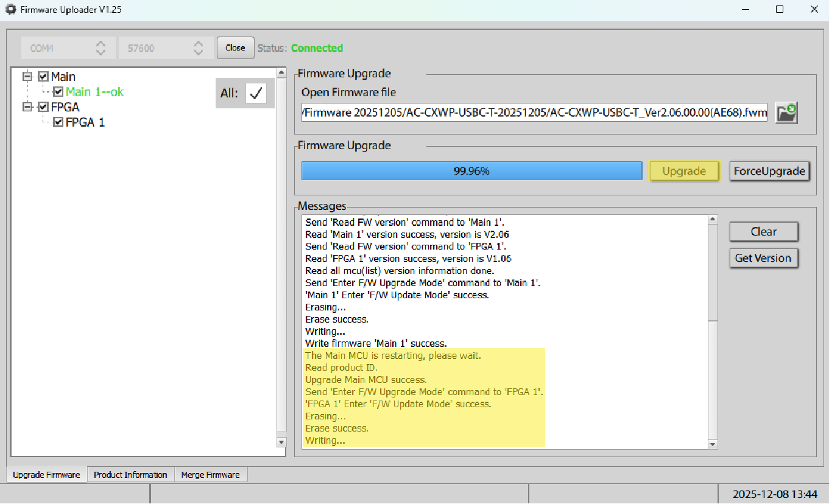
Task: Collapse the Main tree node
Action: pos(27,77)
